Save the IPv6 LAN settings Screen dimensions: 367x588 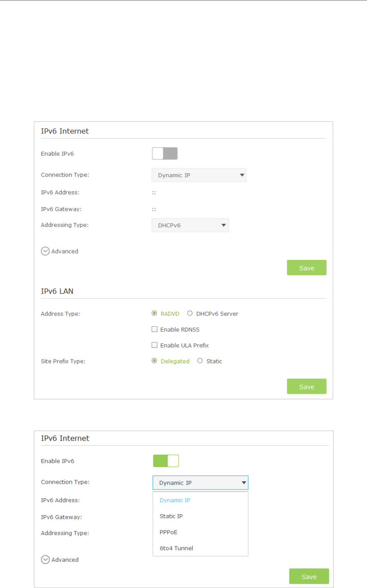(x=307, y=386)
